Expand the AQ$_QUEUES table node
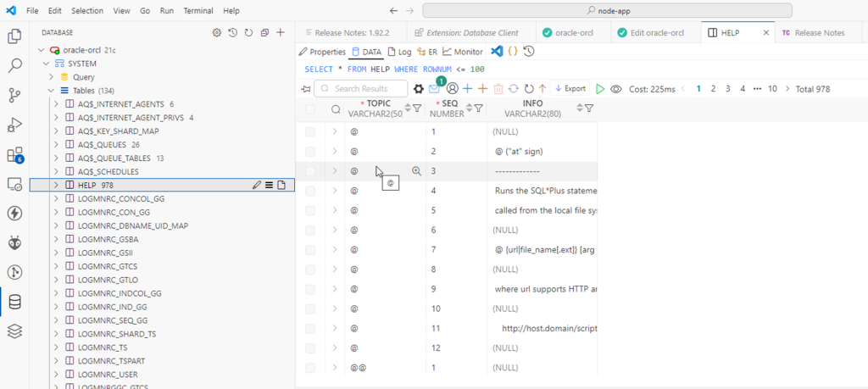The width and height of the screenshot is (868, 389). pos(57,144)
